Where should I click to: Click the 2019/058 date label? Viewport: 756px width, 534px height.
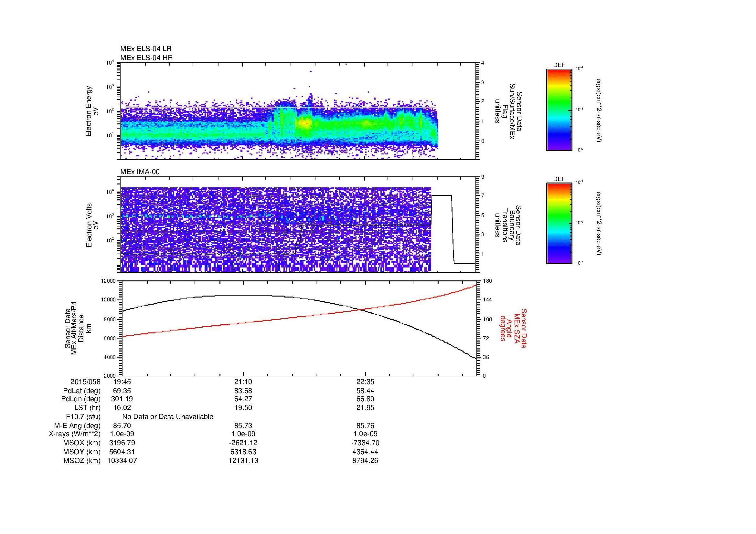point(85,382)
